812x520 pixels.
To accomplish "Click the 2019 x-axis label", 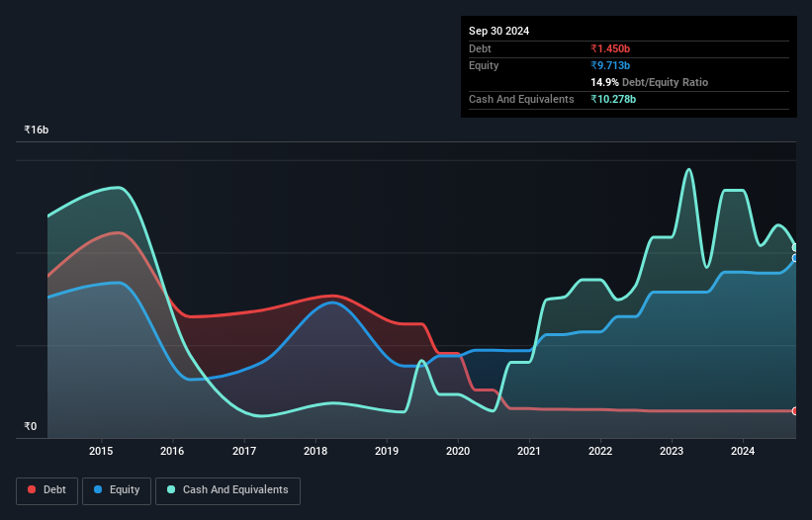I will tap(387, 451).
